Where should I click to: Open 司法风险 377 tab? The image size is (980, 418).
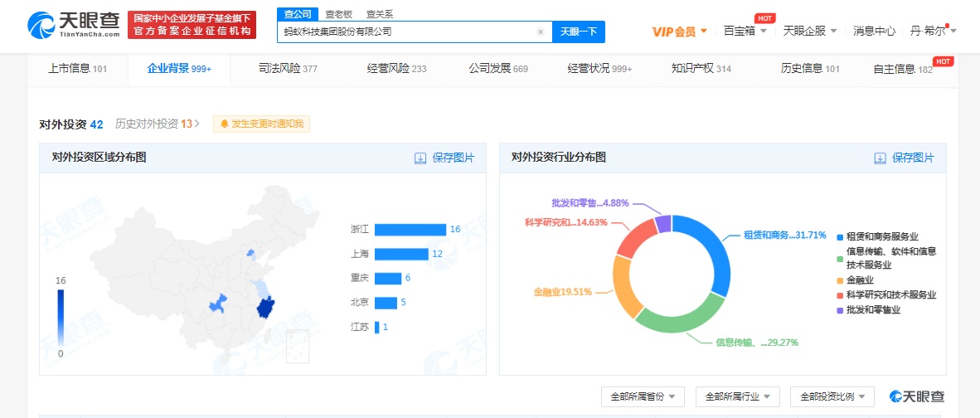click(289, 69)
